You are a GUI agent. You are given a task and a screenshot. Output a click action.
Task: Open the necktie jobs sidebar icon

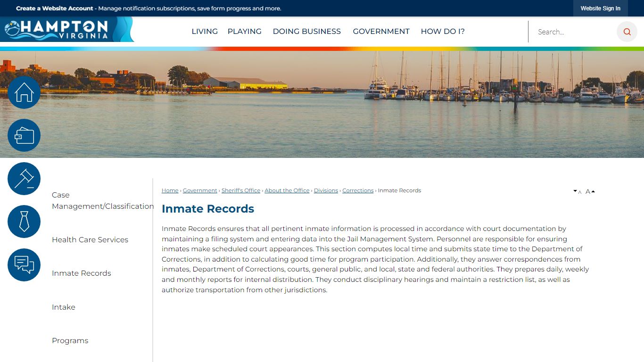coord(24,222)
